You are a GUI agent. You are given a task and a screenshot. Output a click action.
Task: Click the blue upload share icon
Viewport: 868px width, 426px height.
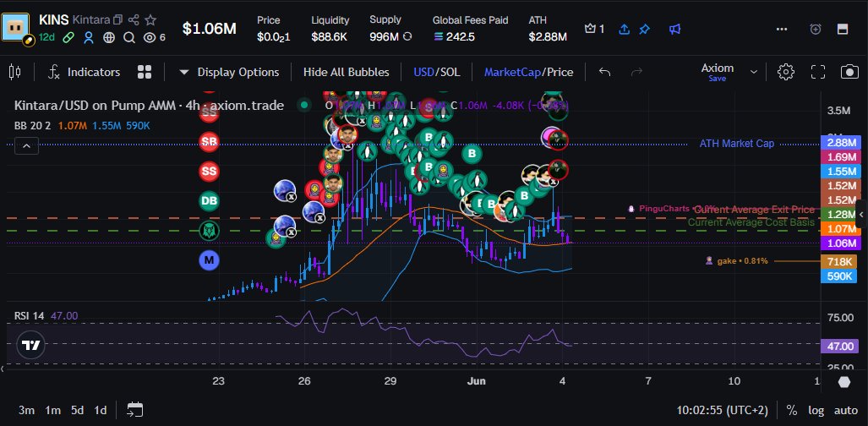[624, 30]
